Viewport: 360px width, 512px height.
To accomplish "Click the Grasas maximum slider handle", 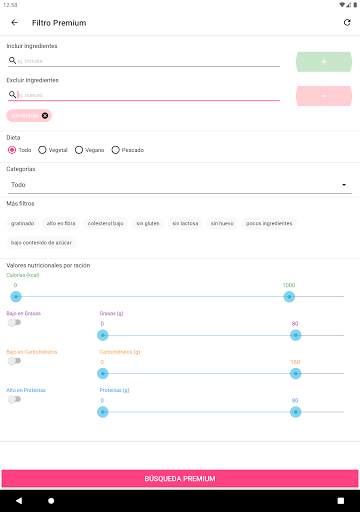I will click(295, 335).
